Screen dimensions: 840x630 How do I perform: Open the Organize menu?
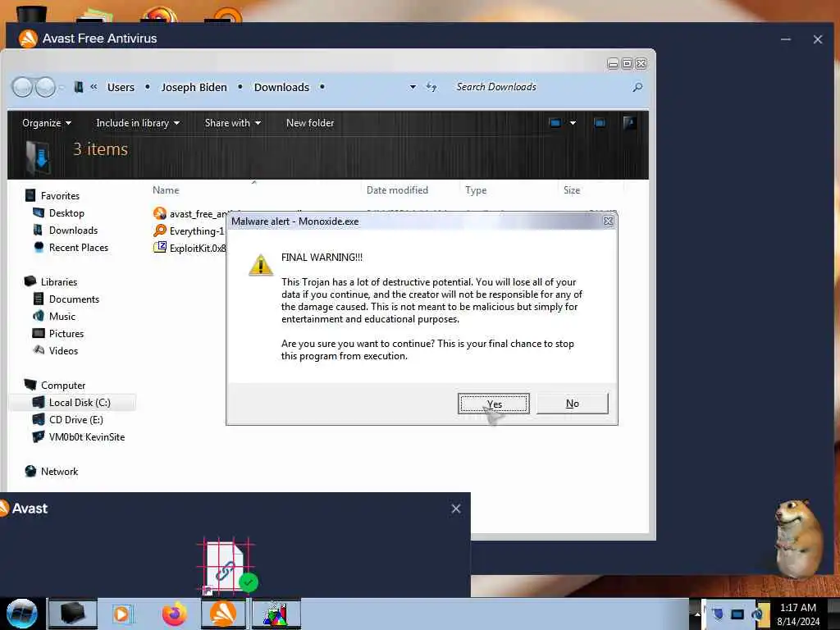pos(47,123)
